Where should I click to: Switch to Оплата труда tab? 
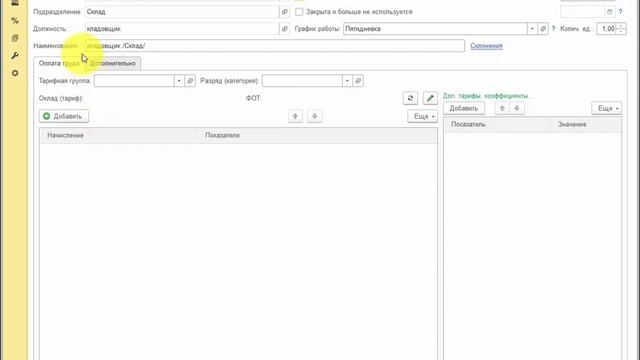[x=60, y=63]
